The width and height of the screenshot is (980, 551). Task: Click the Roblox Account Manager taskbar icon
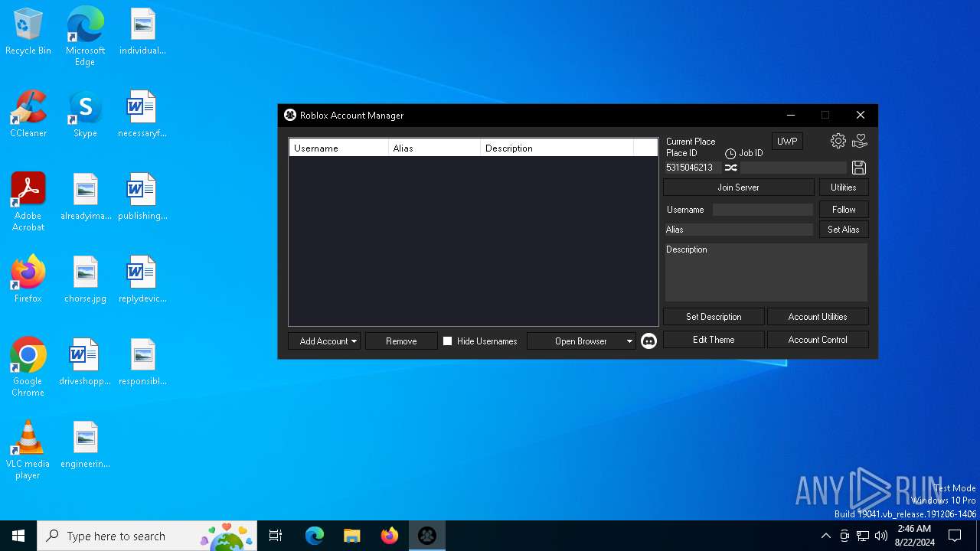tap(427, 536)
